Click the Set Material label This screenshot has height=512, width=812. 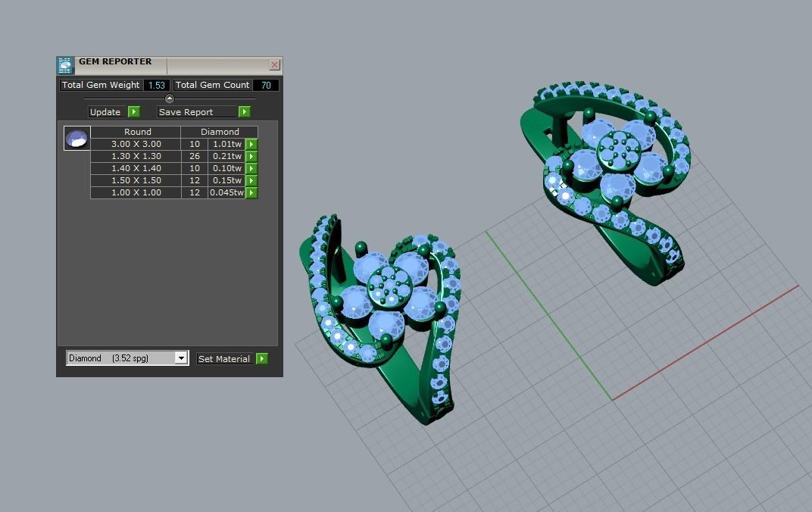pos(224,359)
